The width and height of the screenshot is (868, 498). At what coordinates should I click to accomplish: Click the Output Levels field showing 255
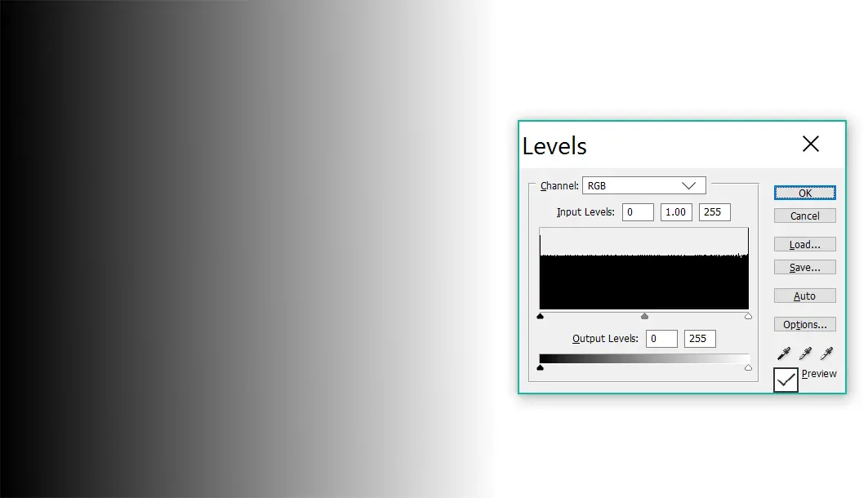point(700,339)
